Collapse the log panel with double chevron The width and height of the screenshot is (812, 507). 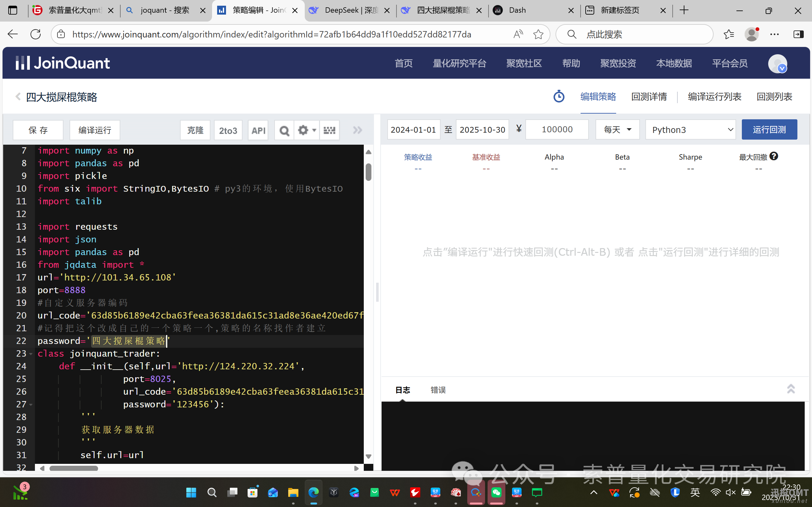click(791, 389)
